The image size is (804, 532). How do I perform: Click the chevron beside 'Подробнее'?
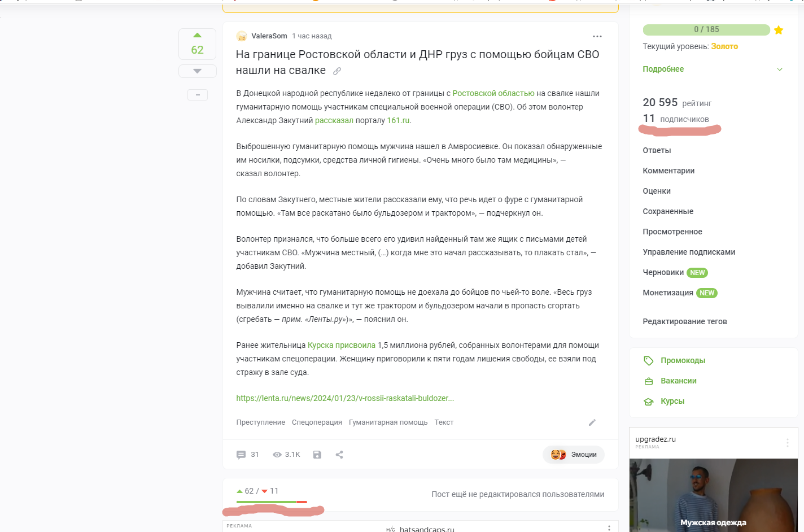(x=780, y=69)
